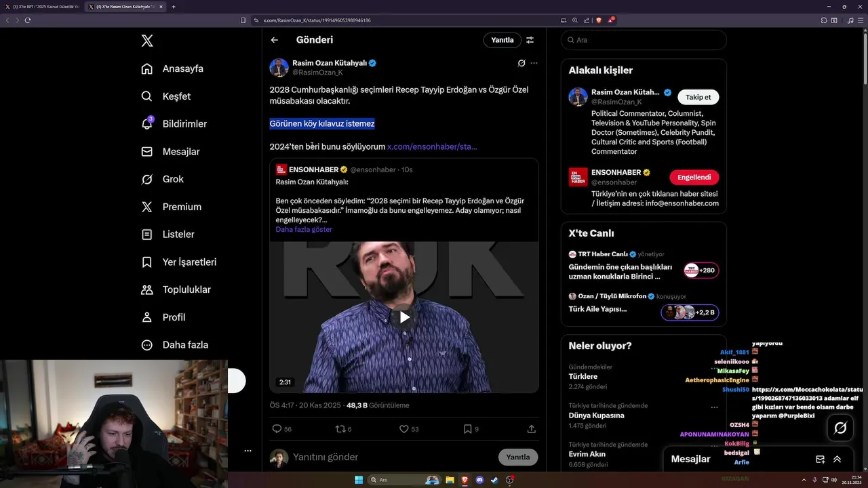The image size is (868, 488).
Task: Open Topluluklar communities
Action: 176,289
